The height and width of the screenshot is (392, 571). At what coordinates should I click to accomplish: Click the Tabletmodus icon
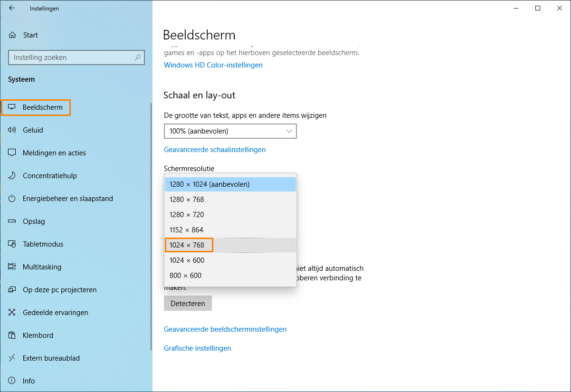(x=12, y=244)
